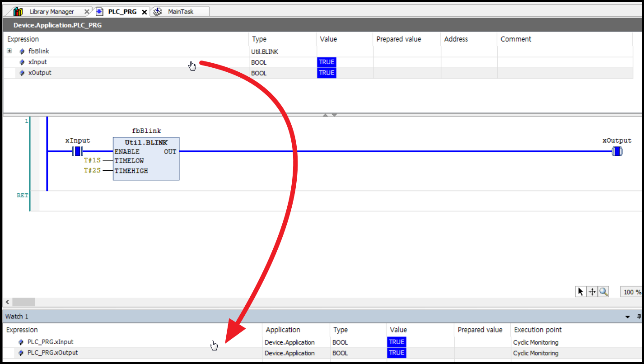Click the MainTask tab icon
Image resolution: width=644 pixels, height=364 pixels.
pos(158,12)
